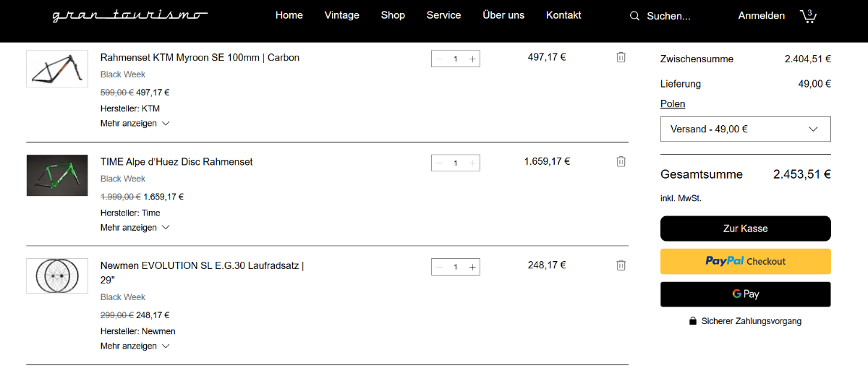
Task: Change destination country link Polen
Action: coord(673,104)
